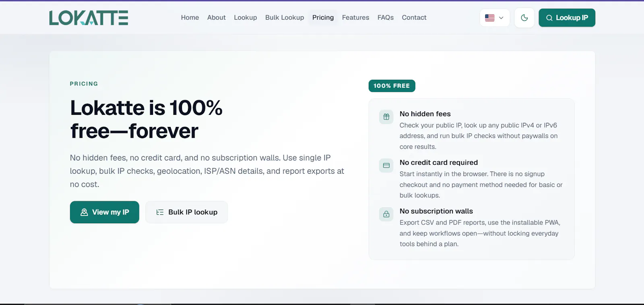Screen dimensions: 644x305
Task: Click the credit card icon
Action: tap(386, 166)
